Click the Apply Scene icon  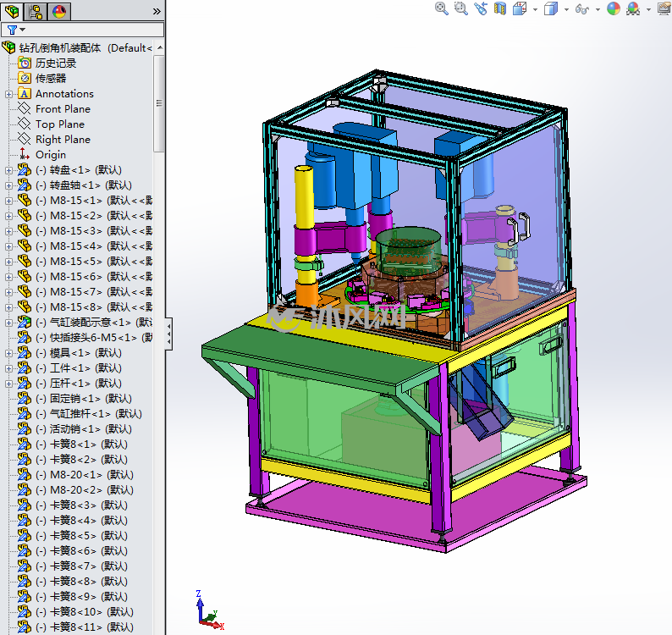pyautogui.click(x=633, y=8)
